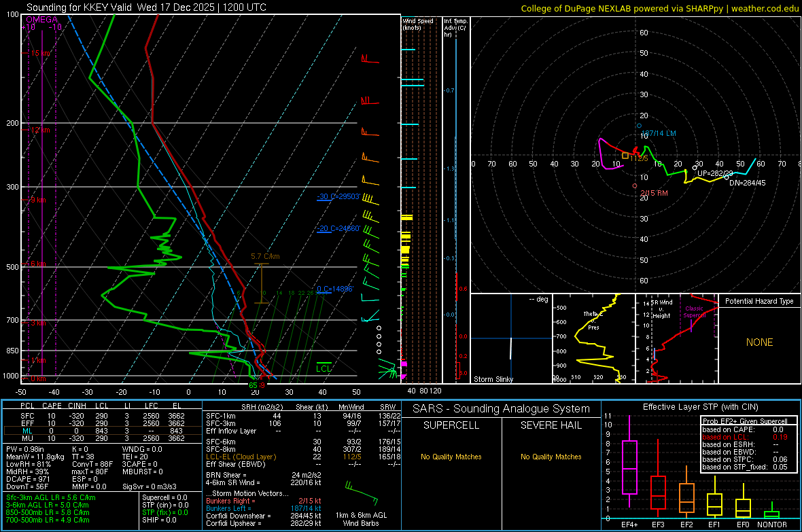Screen dimensions: 802x532
Task: Select the highlighted ML parcel row
Action: pos(103,431)
